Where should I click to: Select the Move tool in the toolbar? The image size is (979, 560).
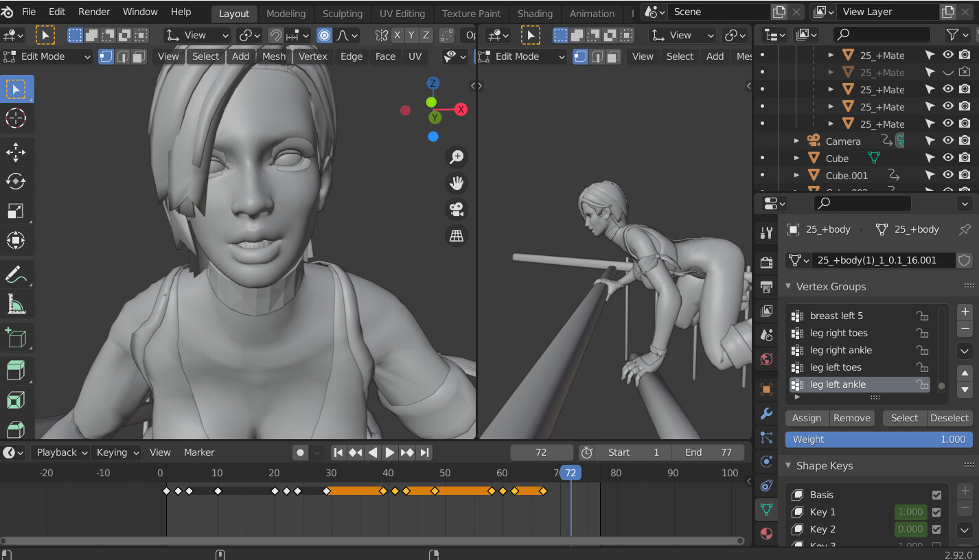tap(15, 152)
